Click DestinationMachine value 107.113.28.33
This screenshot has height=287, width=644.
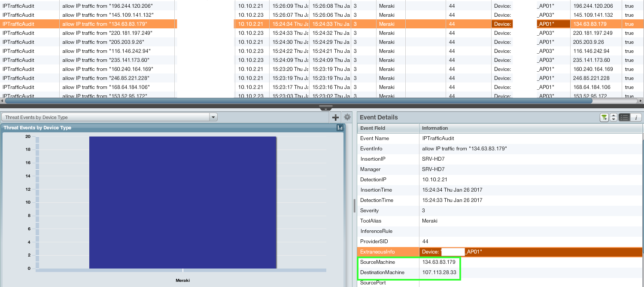(x=439, y=272)
